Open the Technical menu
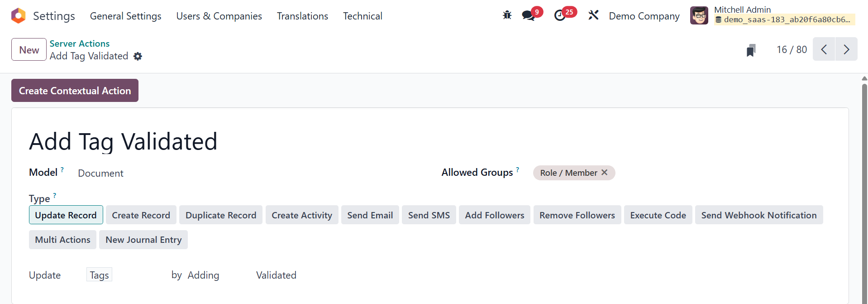Screen dimensions: 868x304 (x=362, y=16)
